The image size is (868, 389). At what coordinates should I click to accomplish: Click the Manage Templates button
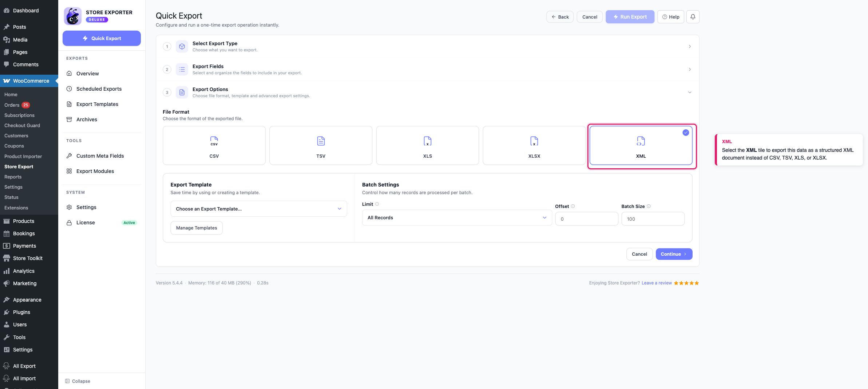197,228
